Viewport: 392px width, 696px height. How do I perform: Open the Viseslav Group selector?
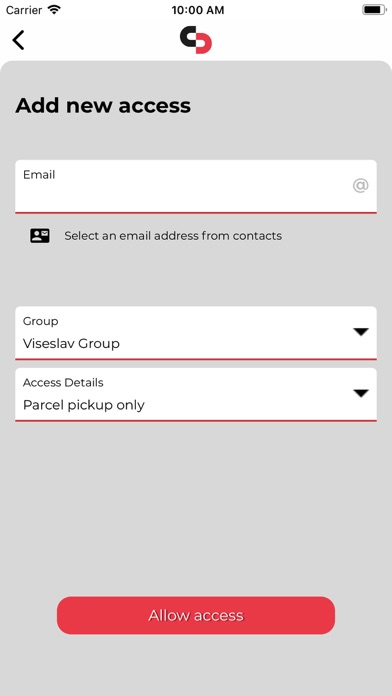[196, 332]
